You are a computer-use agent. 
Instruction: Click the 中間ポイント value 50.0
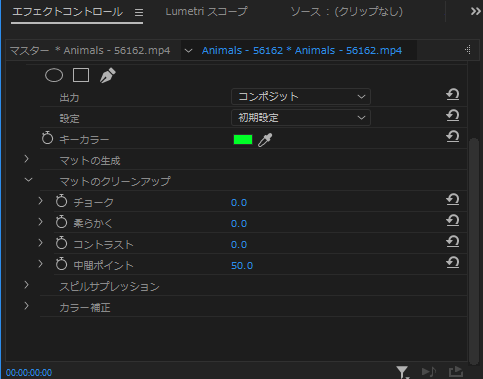242,266
